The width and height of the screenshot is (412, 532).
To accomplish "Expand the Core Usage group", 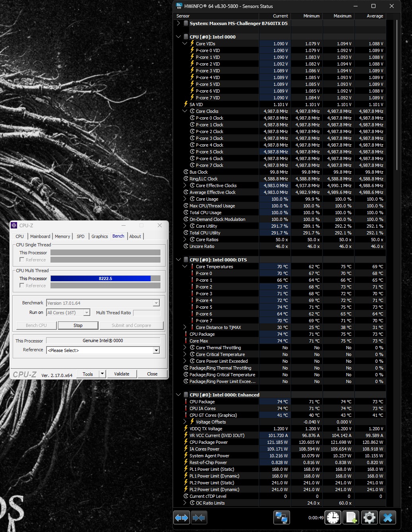I will [x=185, y=199].
